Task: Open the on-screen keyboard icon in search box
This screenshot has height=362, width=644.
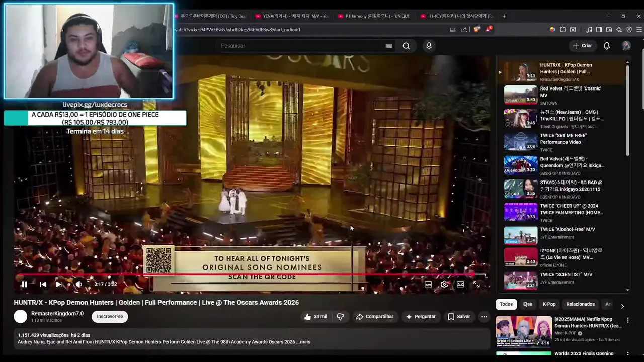Action: click(x=389, y=46)
